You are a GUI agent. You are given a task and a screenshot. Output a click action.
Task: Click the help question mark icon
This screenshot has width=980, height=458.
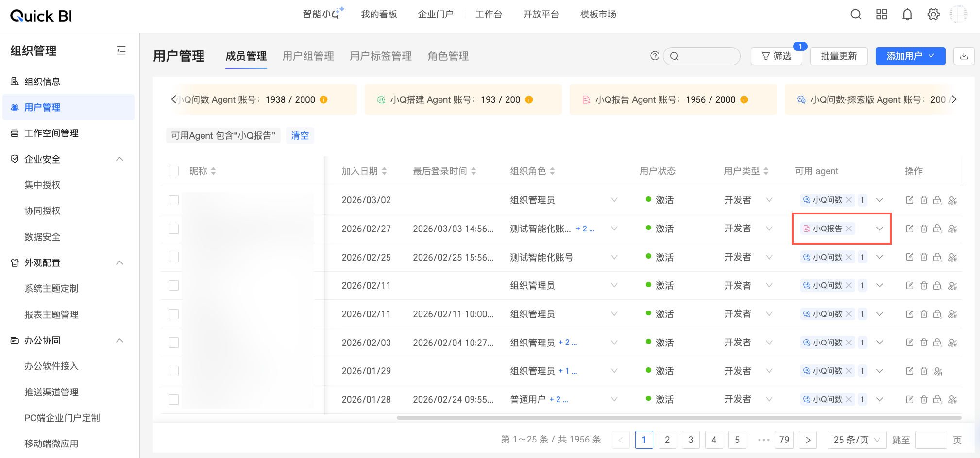[x=655, y=56]
